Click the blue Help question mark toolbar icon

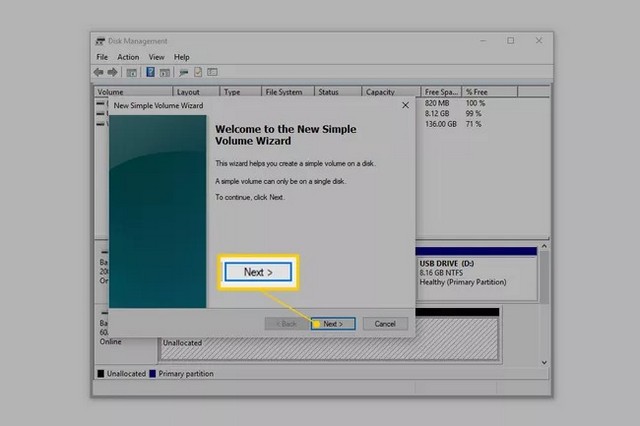(x=150, y=73)
